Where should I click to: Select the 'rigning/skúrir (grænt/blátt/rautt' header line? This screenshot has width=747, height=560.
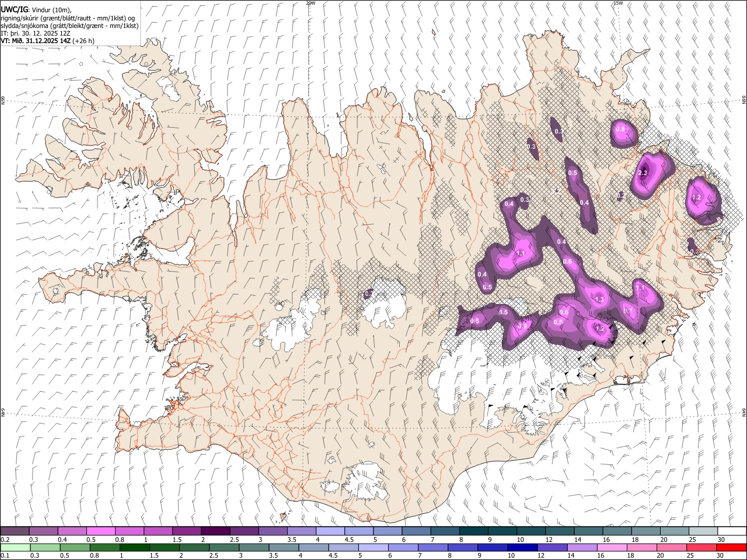click(68, 18)
